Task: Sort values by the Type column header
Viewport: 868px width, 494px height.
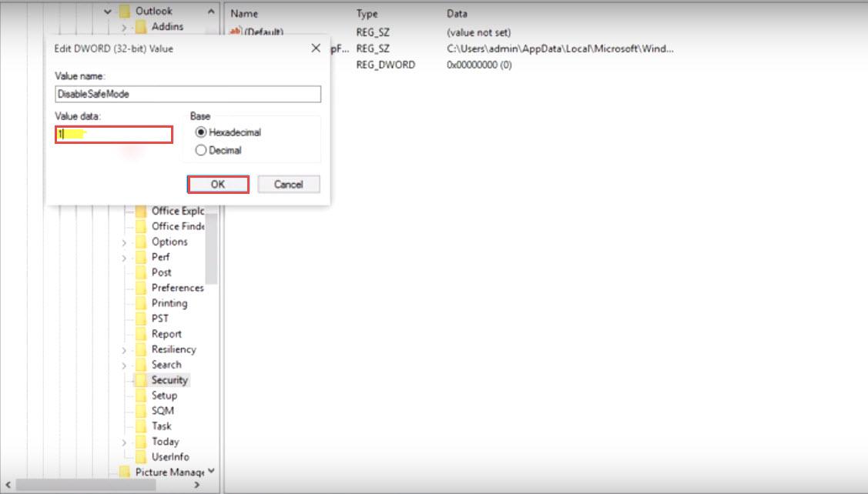Action: click(x=367, y=13)
